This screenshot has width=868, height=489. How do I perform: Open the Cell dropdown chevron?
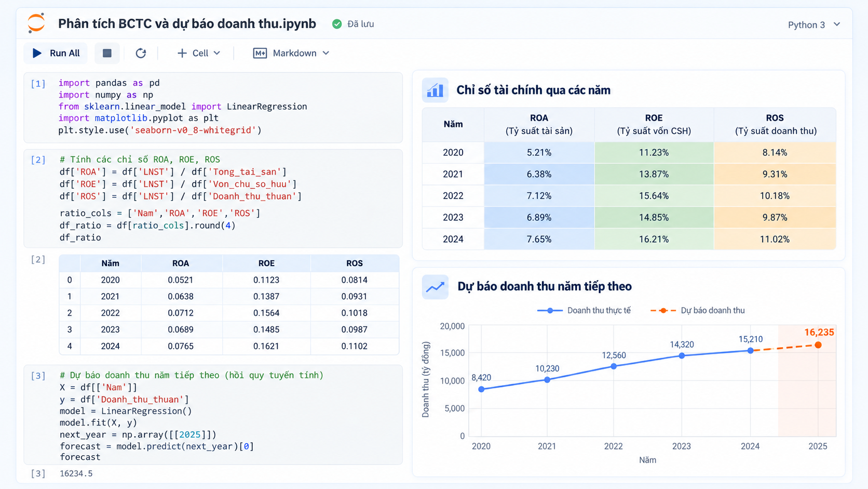[217, 53]
